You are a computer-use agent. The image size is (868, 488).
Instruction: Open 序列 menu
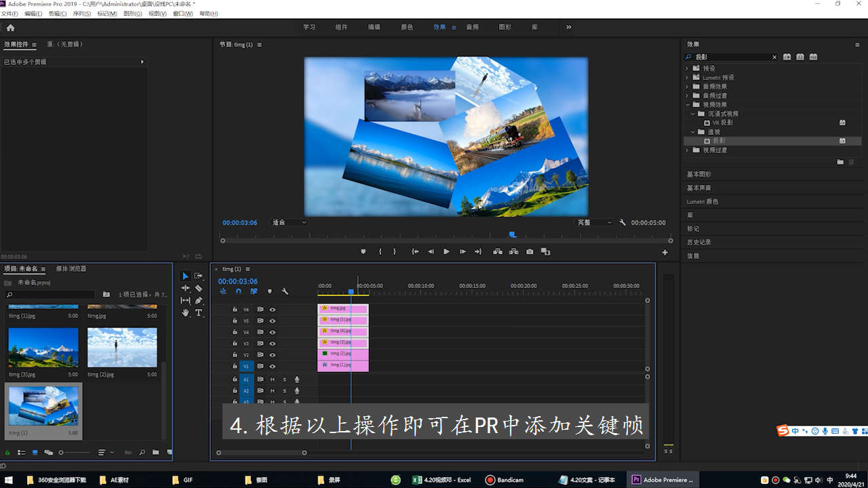pyautogui.click(x=81, y=14)
